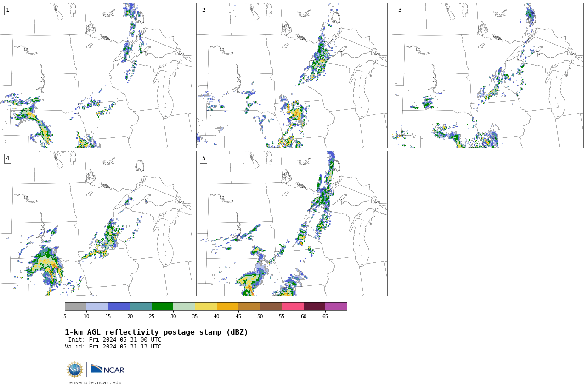Open ensemble member 1 reflectivity map
Viewport: 588px width, 388px height.
point(96,75)
